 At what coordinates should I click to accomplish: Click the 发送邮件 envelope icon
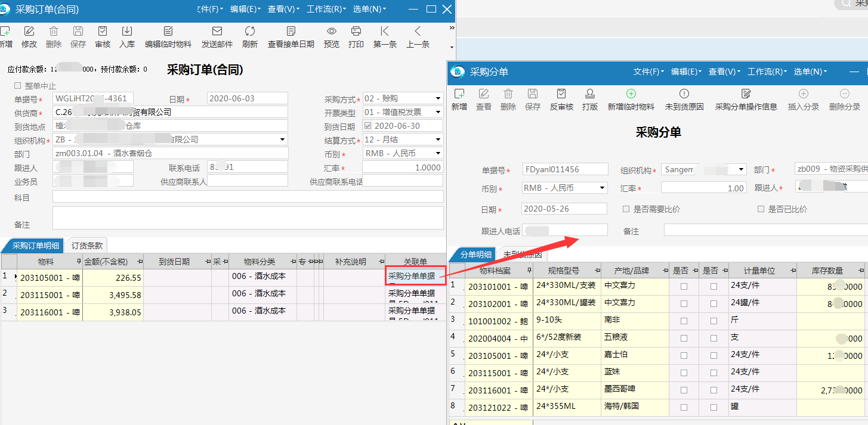tap(217, 31)
